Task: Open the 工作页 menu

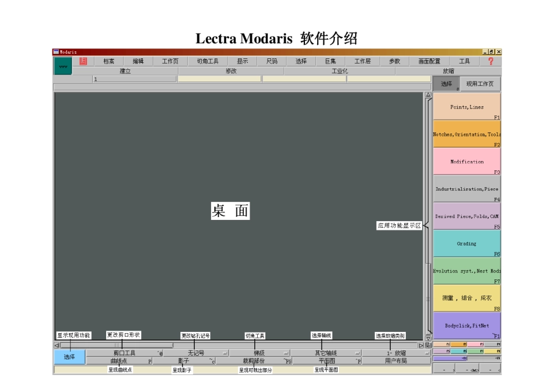Action: [x=170, y=61]
